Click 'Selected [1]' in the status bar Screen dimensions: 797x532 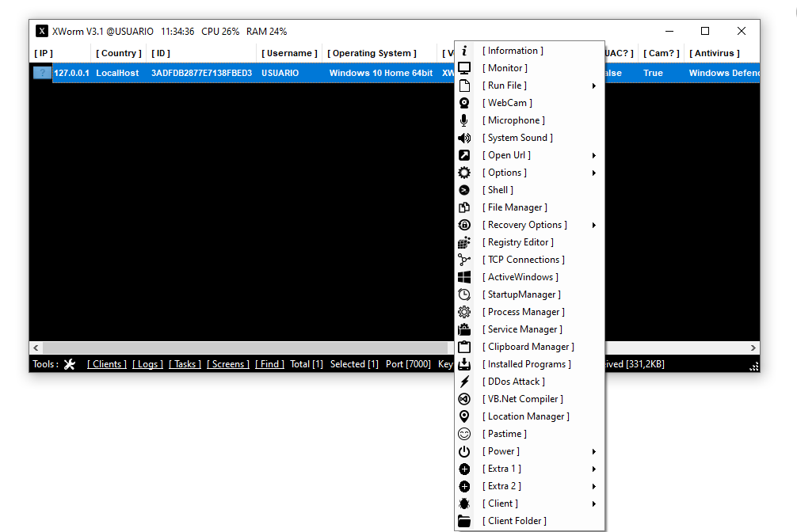point(354,364)
